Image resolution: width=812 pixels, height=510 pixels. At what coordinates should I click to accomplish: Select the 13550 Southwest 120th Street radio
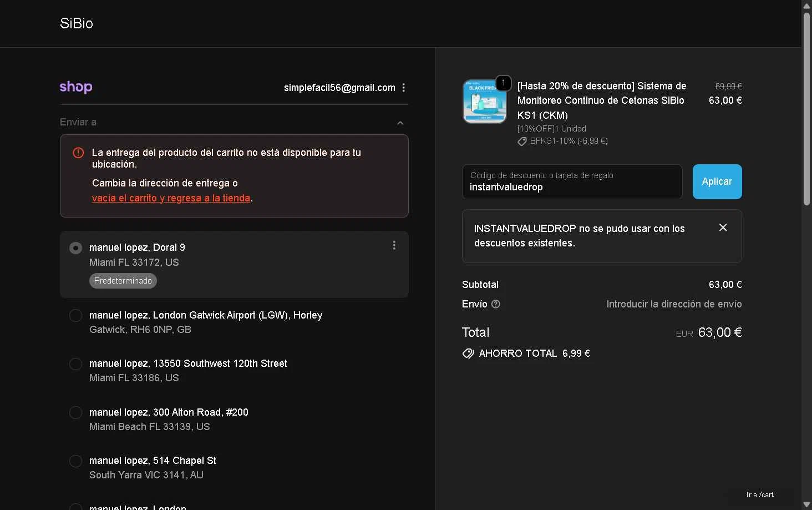(x=75, y=364)
